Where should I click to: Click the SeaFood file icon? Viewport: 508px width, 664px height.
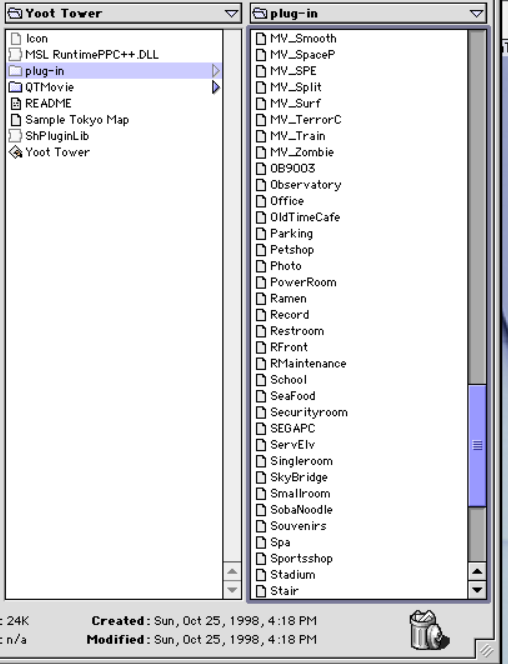[261, 396]
